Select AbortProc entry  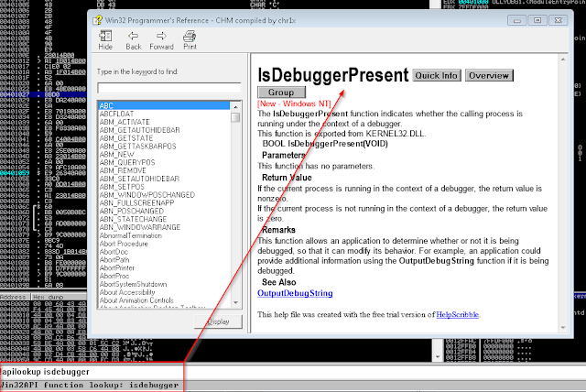(114, 276)
